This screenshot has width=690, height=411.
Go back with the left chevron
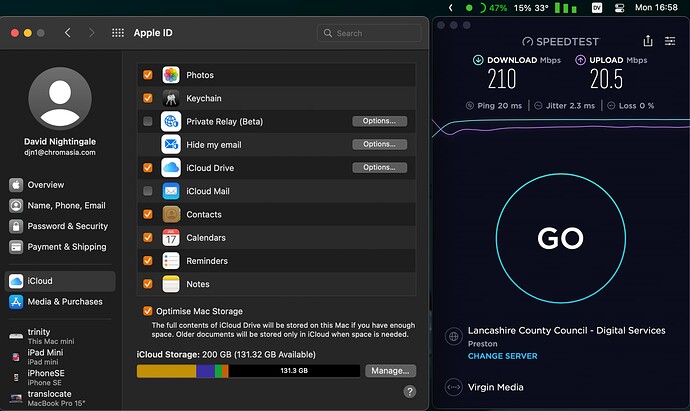pyautogui.click(x=67, y=33)
